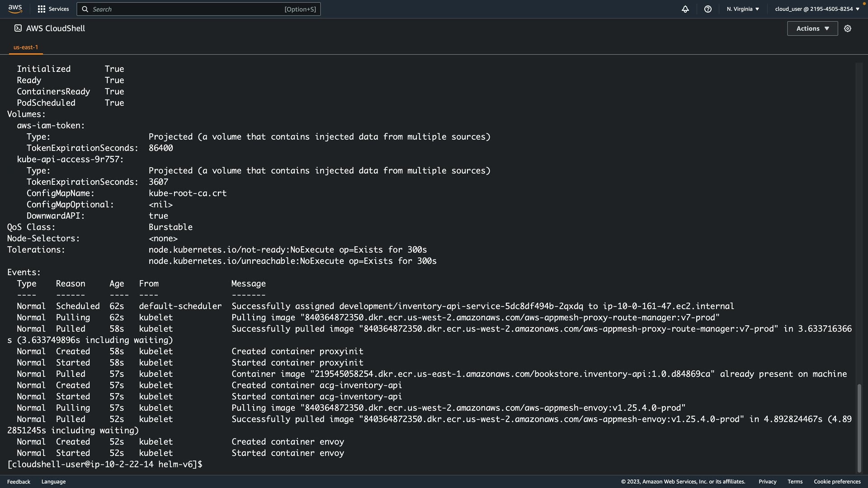Open the Actions dropdown menu
This screenshot has width=868, height=488.
[812, 28]
